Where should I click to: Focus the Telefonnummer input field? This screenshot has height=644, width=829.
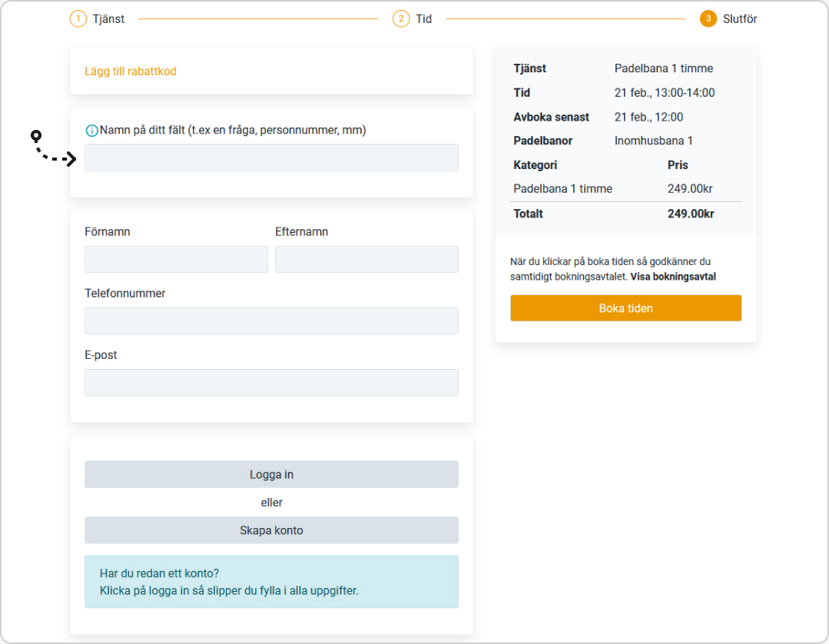pos(271,321)
